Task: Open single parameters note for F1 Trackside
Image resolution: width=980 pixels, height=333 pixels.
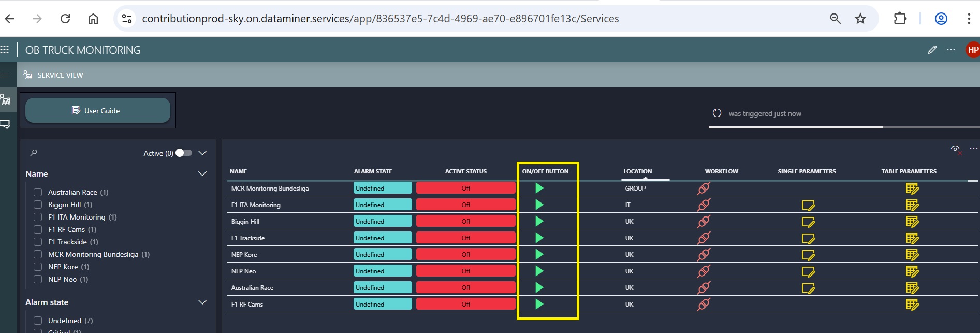Action: (808, 238)
